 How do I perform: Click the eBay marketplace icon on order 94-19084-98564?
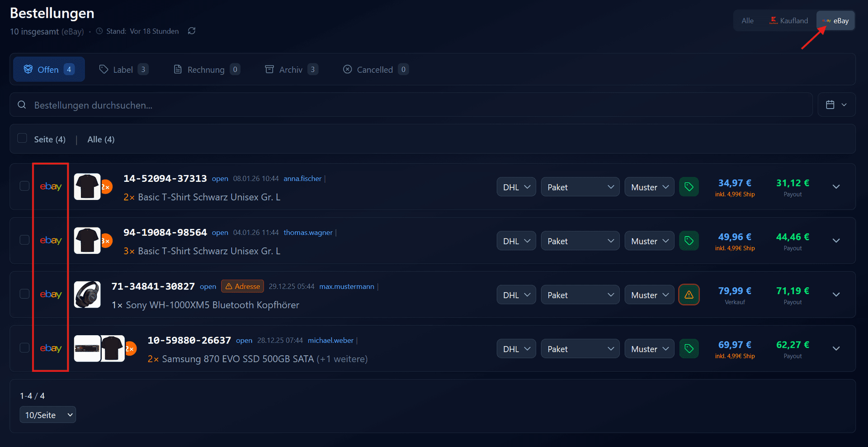point(51,240)
